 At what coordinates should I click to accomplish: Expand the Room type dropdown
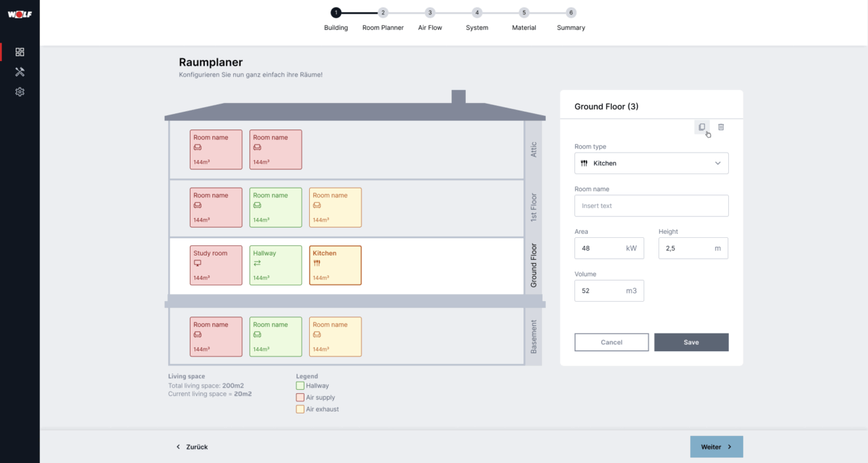pos(651,163)
